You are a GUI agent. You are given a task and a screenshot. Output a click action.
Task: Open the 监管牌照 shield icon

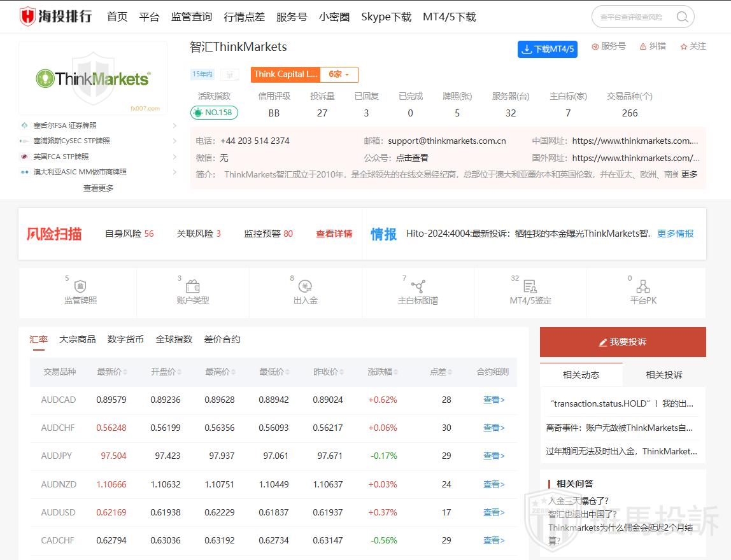80,287
